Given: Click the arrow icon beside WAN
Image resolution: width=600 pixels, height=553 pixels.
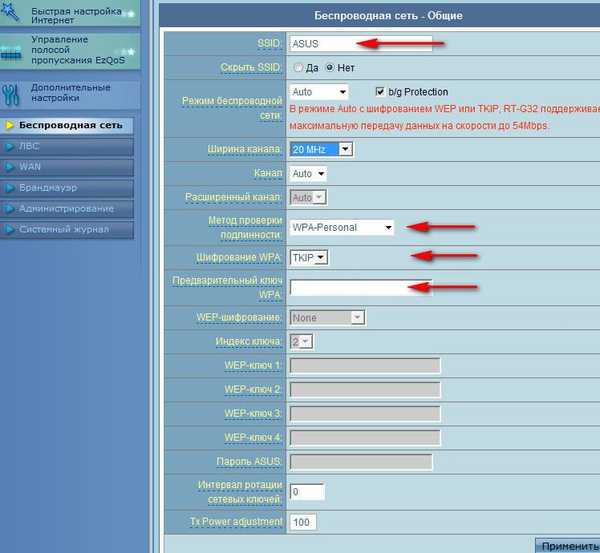Looking at the screenshot, I should (10, 167).
